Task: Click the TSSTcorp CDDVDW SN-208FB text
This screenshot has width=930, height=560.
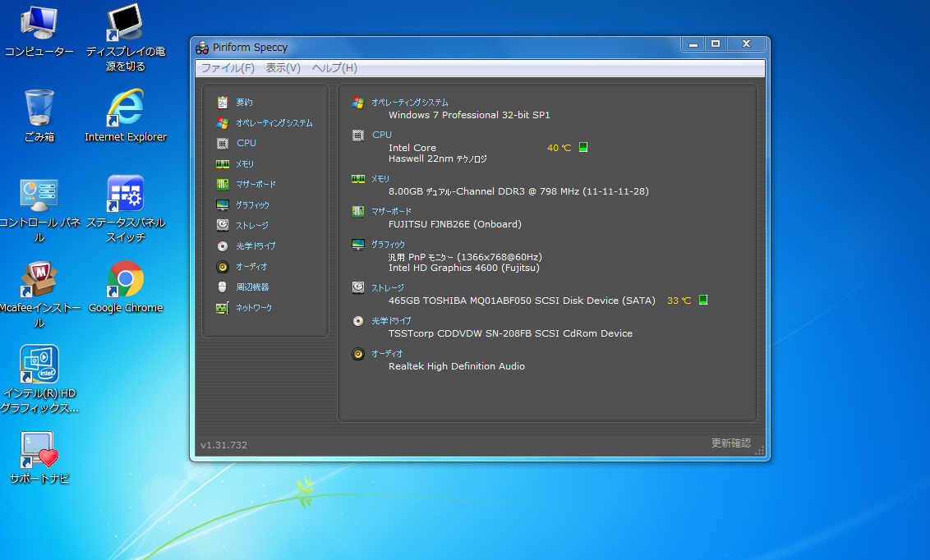Action: [x=511, y=333]
